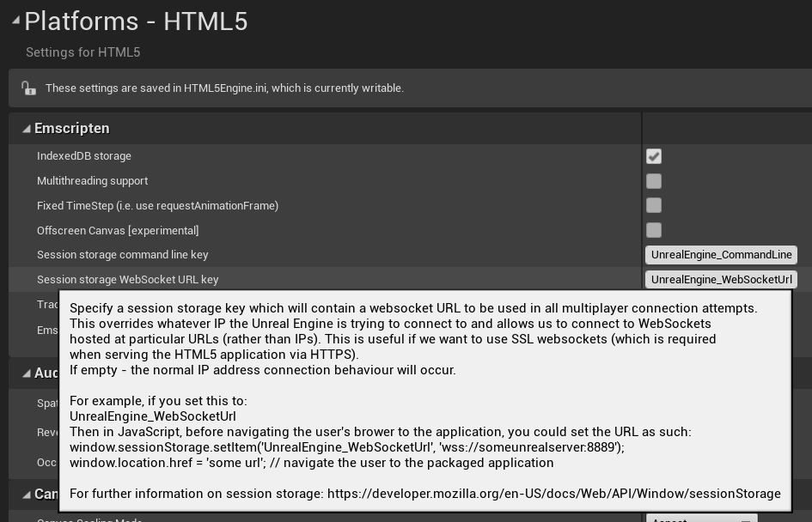Collapse the Platforms - HTML5 section arrow

tap(15, 21)
